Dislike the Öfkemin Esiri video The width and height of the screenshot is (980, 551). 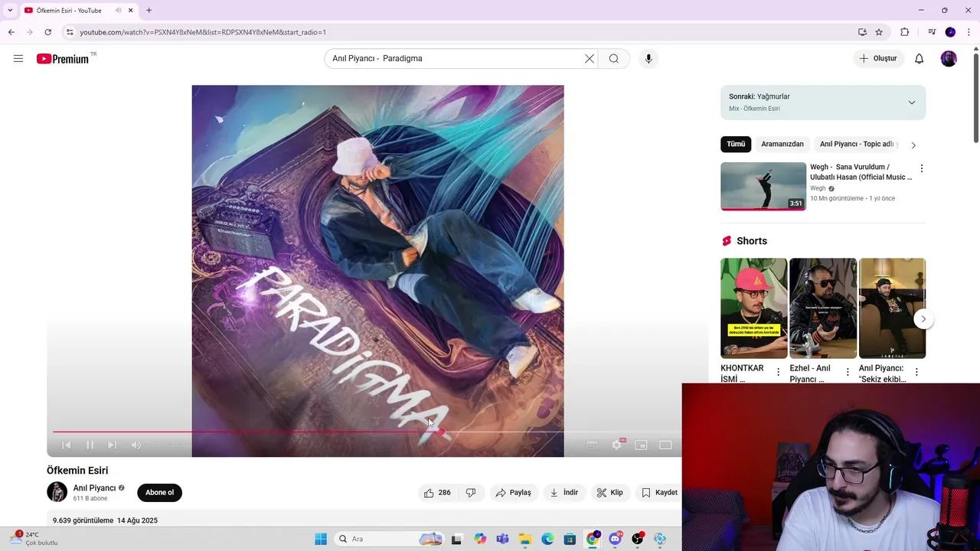[x=471, y=493]
